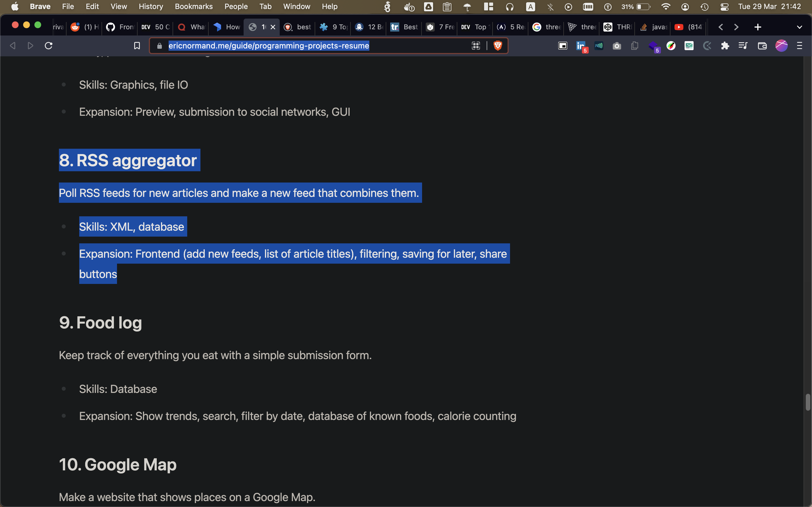The image size is (812, 507).
Task: Toggle picture-in-picture extension icon
Action: pos(563,46)
